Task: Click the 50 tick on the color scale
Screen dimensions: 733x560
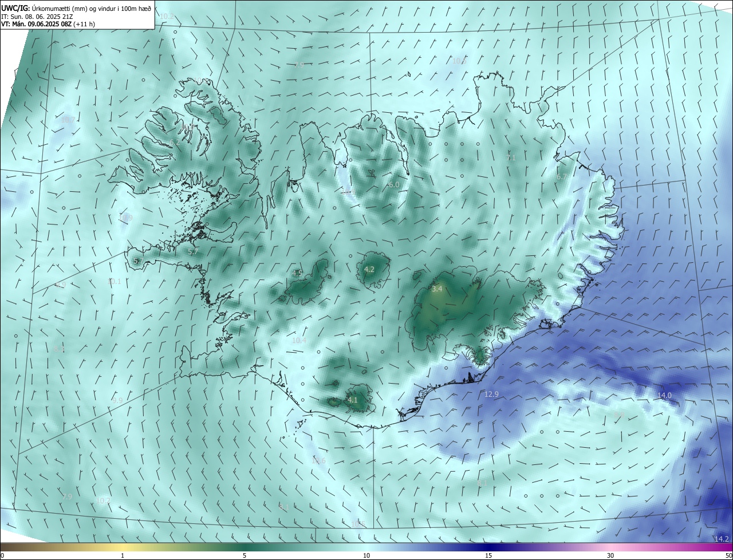Action: [728, 555]
